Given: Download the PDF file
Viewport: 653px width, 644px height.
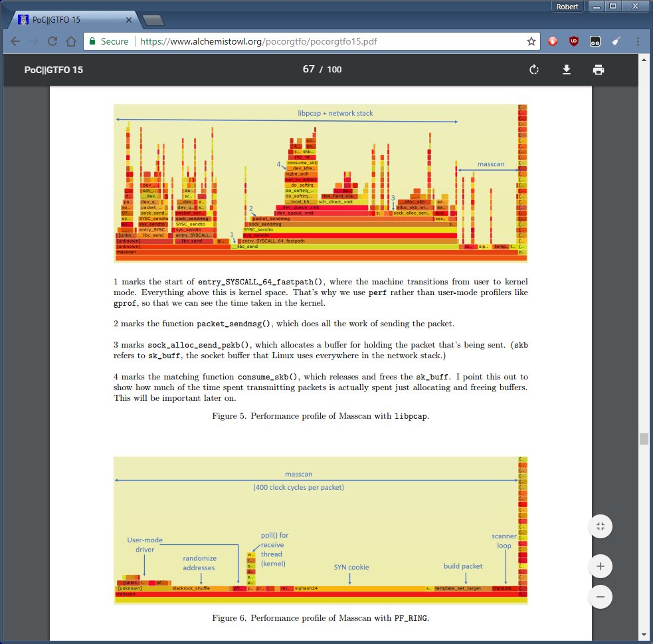Looking at the screenshot, I should point(567,70).
